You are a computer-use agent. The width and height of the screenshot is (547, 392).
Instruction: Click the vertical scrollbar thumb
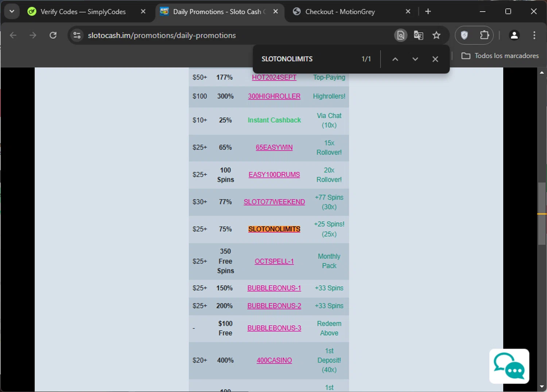[542, 213]
